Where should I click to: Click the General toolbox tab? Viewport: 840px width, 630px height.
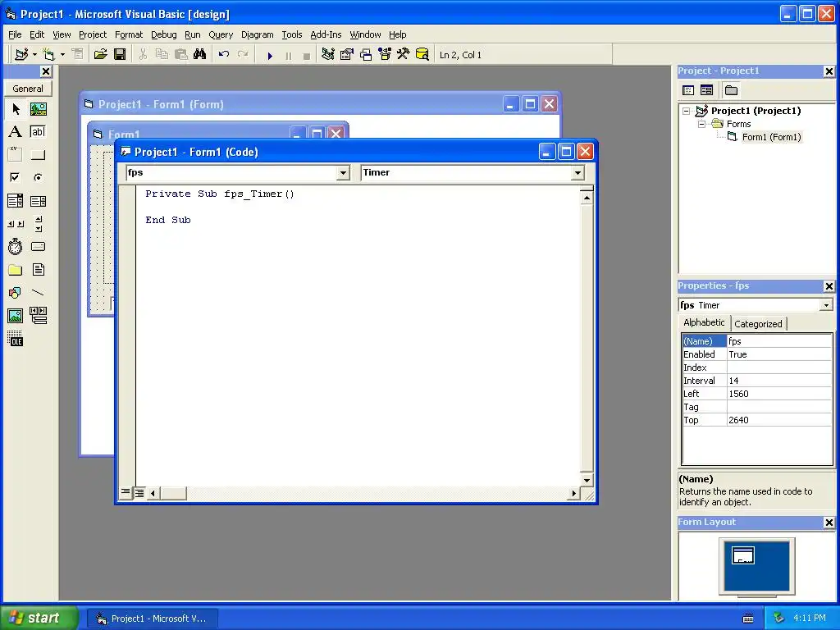(x=28, y=89)
